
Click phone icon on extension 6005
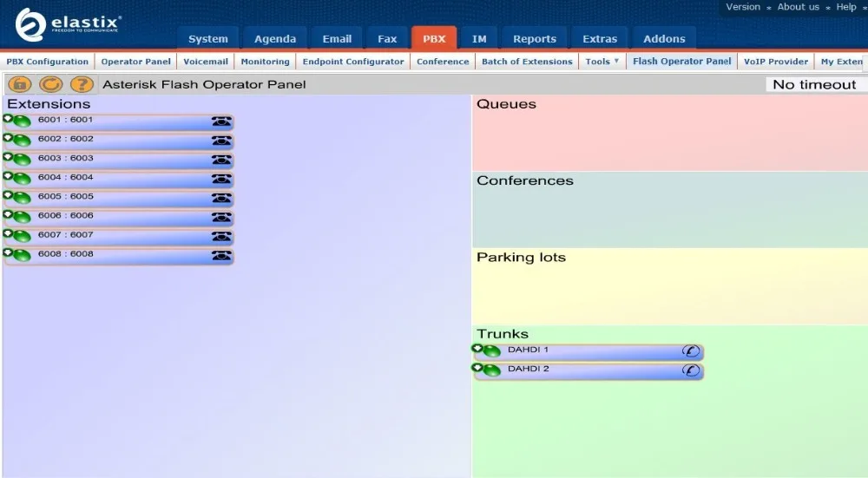221,198
